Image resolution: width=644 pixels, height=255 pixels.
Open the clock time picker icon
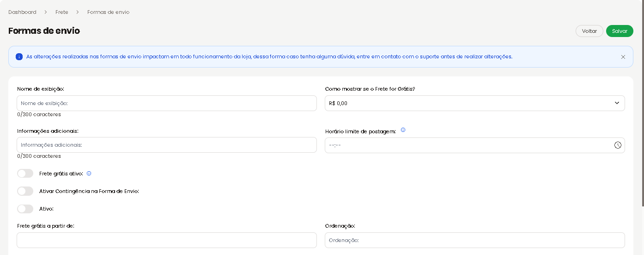tap(618, 145)
